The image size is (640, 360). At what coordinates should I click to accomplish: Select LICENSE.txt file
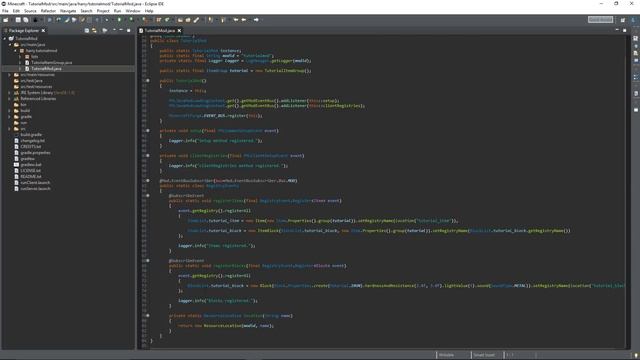pos(31,171)
